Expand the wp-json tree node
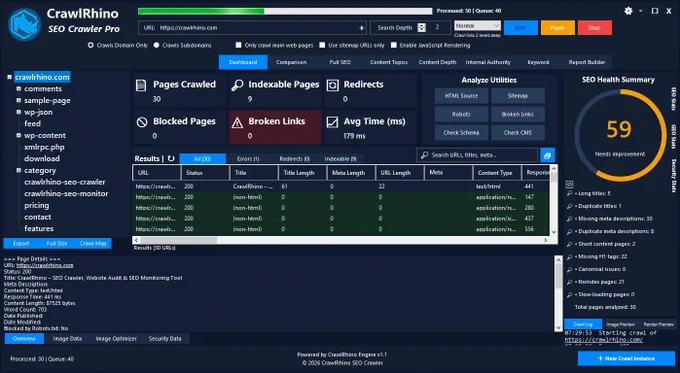This screenshot has height=373, width=680. pos(19,112)
